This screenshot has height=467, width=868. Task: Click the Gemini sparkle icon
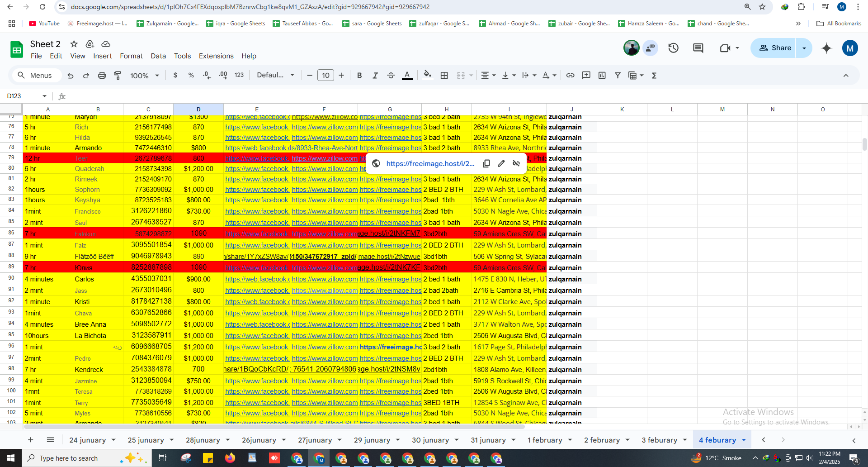[826, 48]
